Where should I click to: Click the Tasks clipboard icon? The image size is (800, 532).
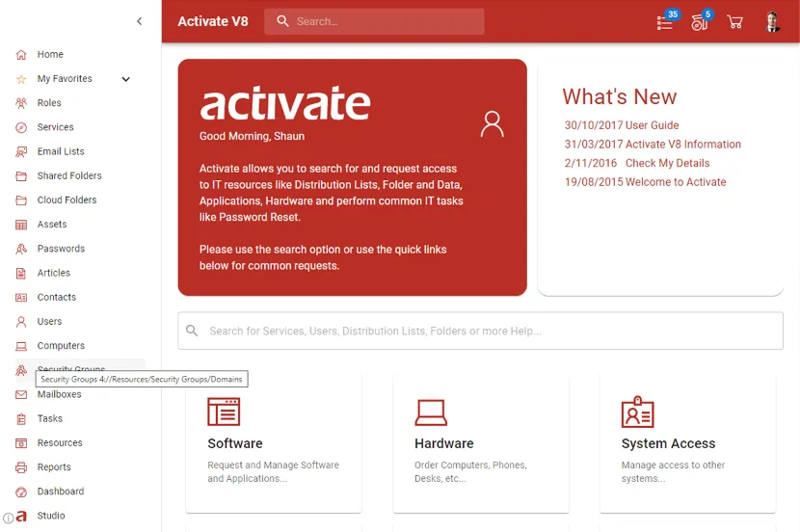click(21, 419)
